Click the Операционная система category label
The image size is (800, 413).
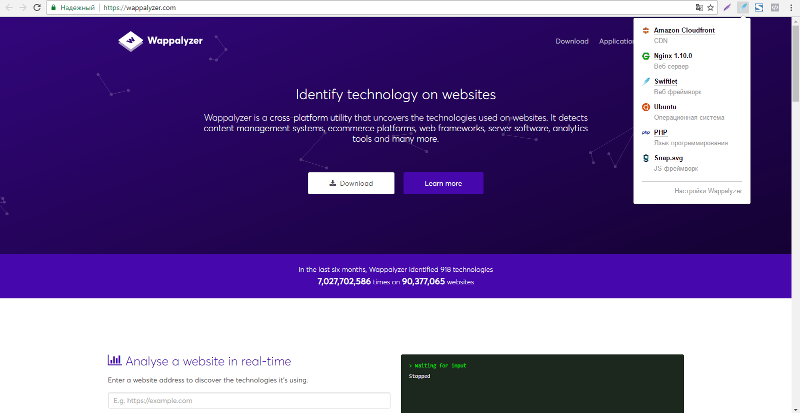689,117
